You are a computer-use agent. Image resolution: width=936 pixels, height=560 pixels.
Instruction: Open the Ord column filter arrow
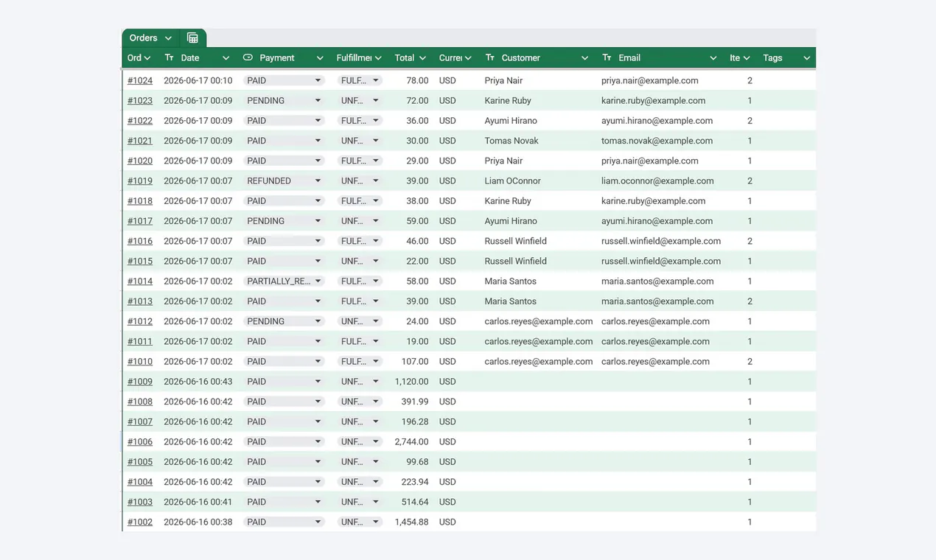(147, 58)
